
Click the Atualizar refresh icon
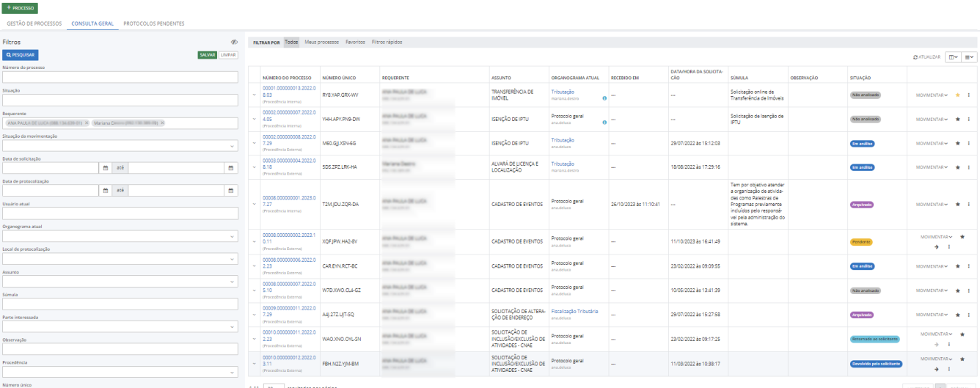915,56
